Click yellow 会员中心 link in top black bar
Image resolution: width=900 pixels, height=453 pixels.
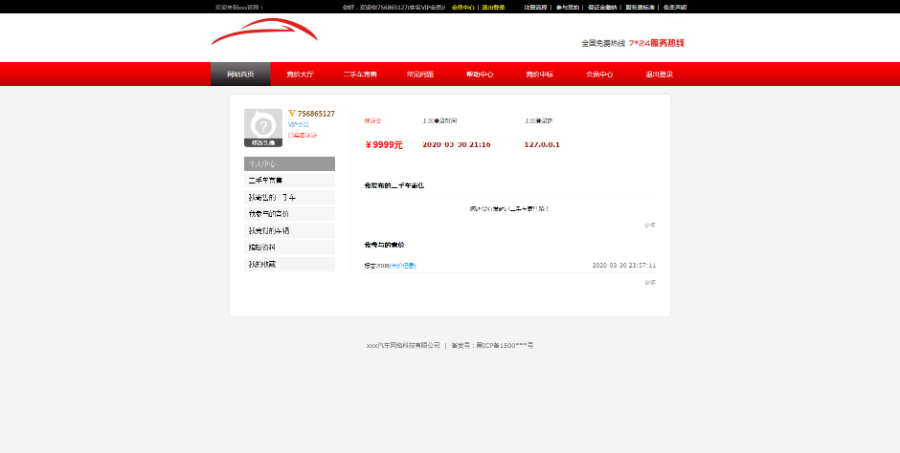point(463,7)
